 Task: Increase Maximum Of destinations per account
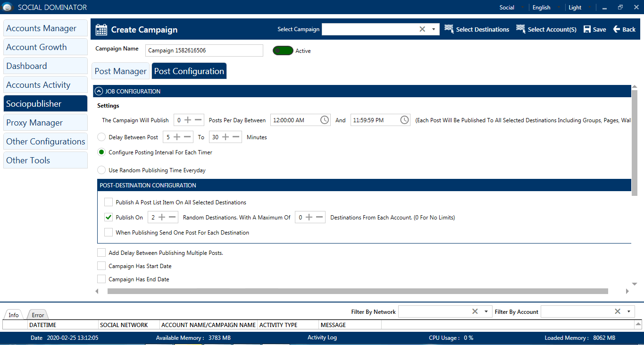click(x=309, y=218)
